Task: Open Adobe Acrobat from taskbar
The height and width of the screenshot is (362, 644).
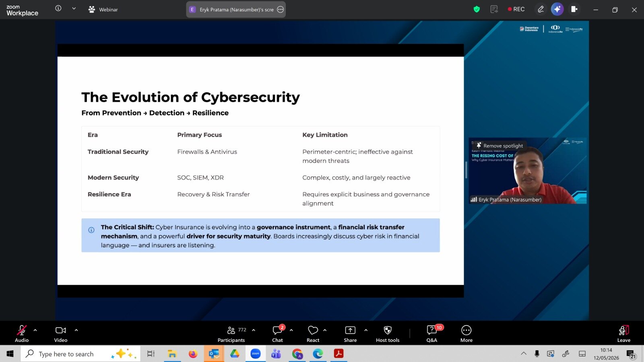Action: point(339,354)
